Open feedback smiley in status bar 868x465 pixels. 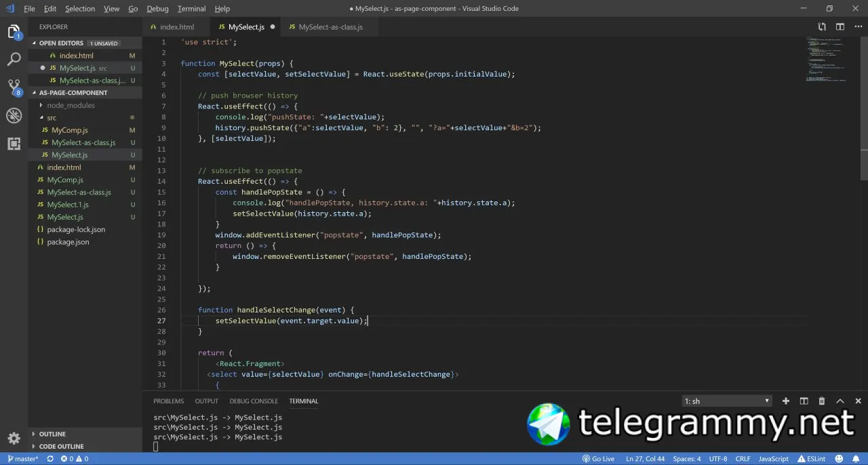click(x=840, y=459)
